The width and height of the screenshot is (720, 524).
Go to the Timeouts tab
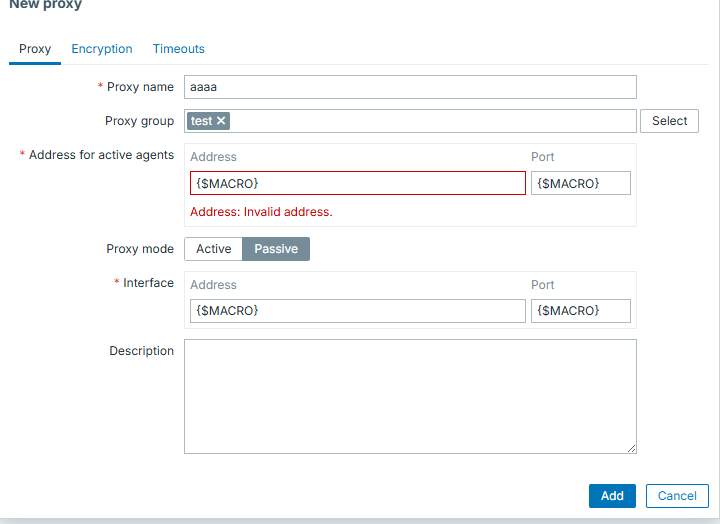(179, 49)
